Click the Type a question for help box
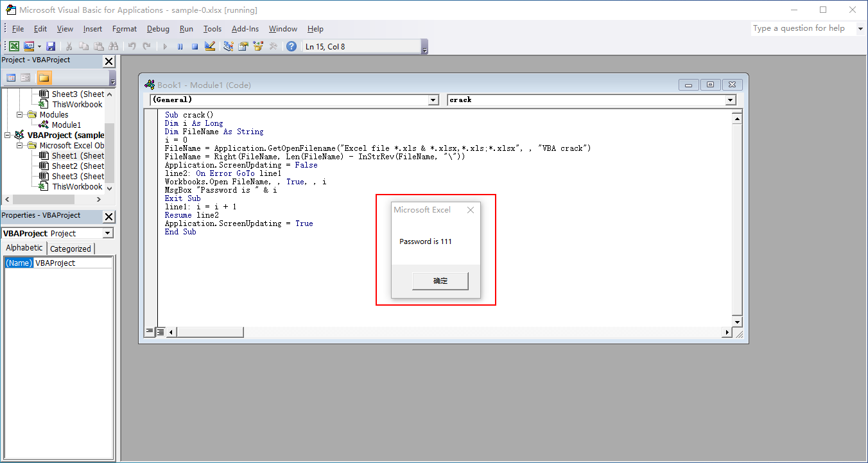 point(803,28)
